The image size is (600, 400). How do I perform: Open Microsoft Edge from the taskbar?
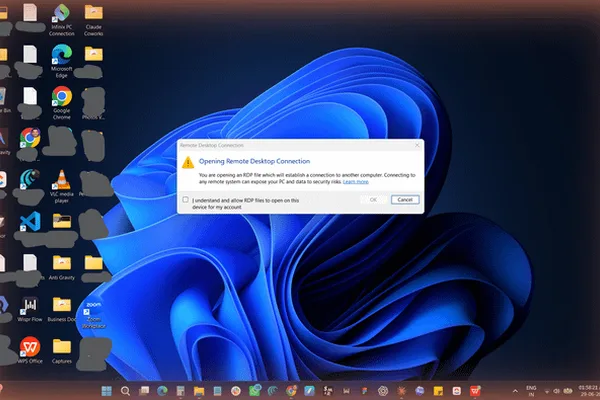pyautogui.click(x=162, y=391)
